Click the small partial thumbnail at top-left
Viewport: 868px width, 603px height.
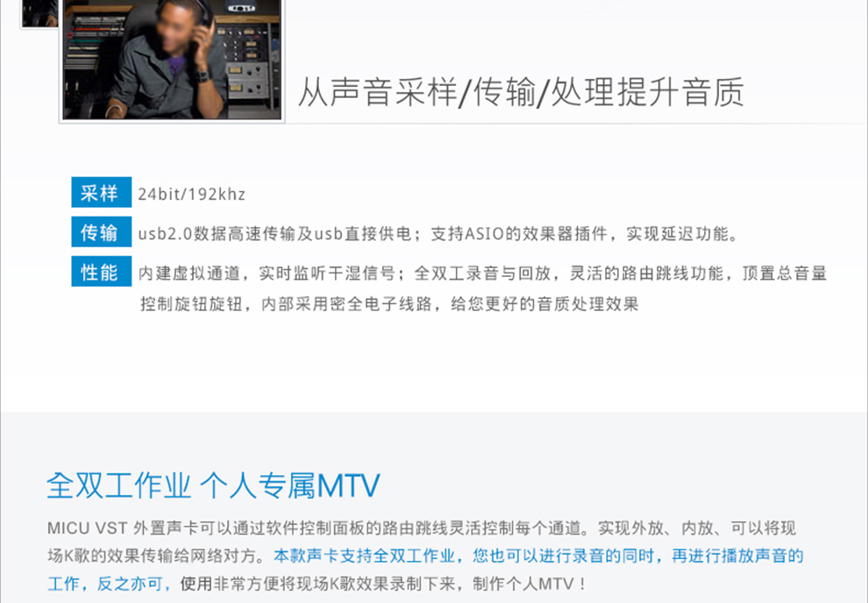pos(39,13)
